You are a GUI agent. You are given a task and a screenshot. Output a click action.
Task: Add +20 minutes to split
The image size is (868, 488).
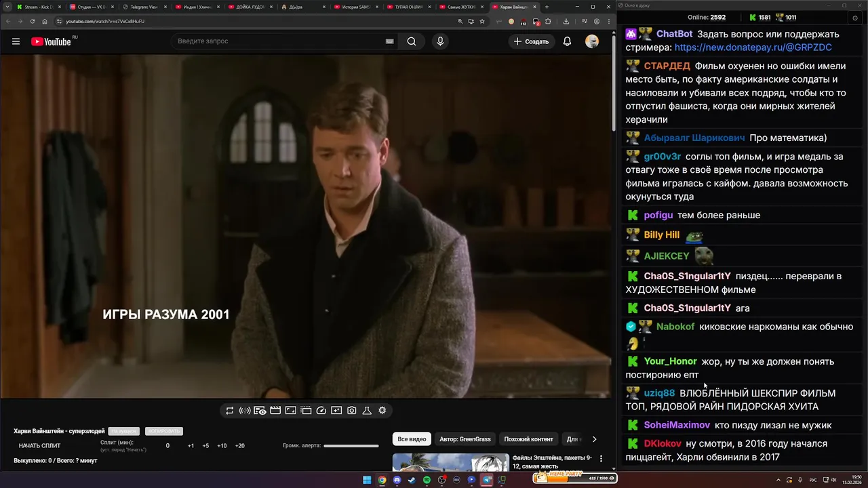coord(239,446)
